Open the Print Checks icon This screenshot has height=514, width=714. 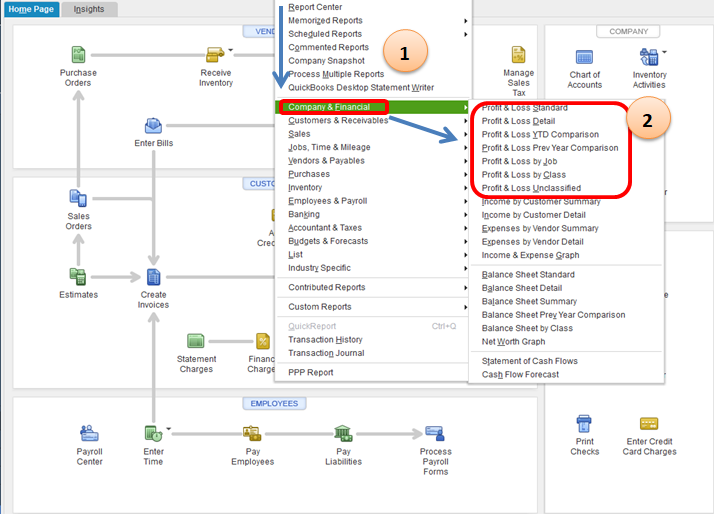coord(584,424)
